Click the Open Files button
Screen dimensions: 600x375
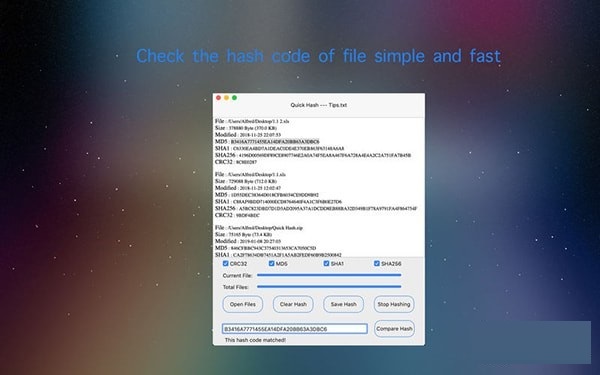[243, 304]
